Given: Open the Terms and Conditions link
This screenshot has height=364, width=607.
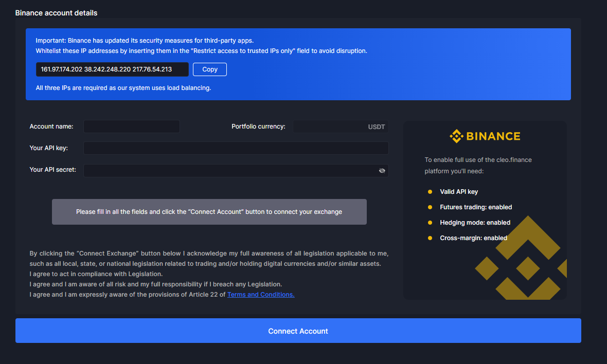Looking at the screenshot, I should 260,295.
